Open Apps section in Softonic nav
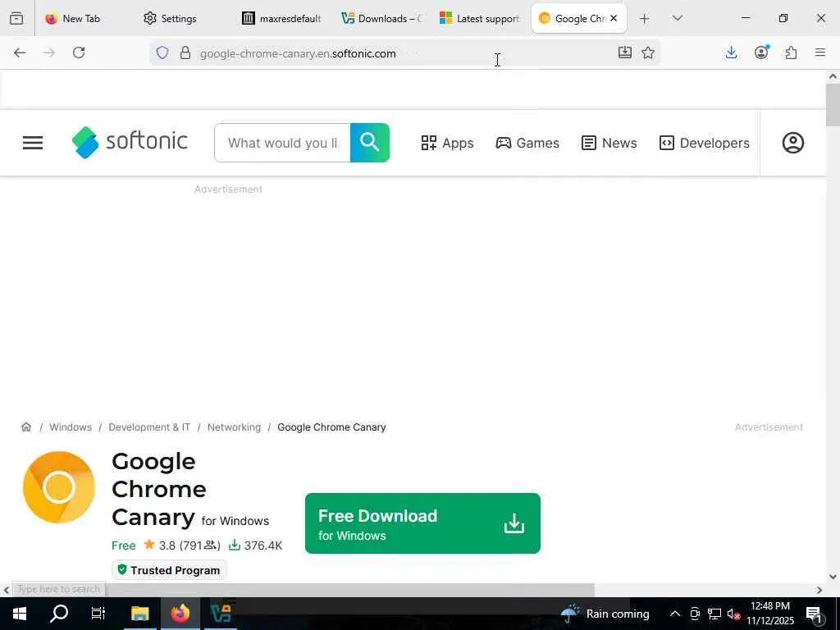Screen dimensions: 840x630 click(447, 143)
